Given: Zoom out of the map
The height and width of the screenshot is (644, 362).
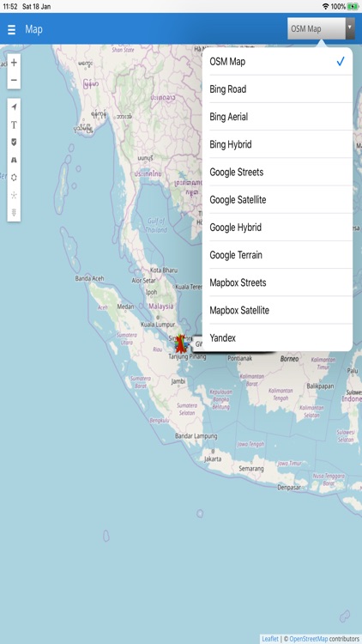Looking at the screenshot, I should pos(14,80).
